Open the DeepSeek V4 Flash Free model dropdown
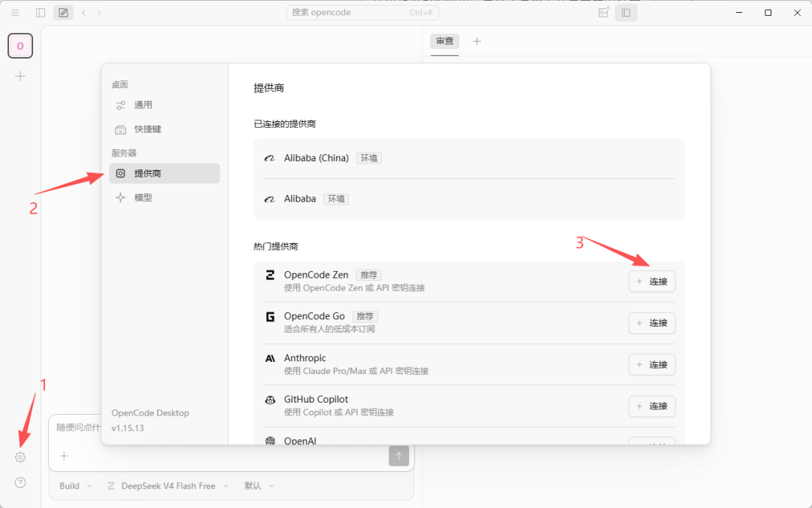This screenshot has height=508, width=812. [x=168, y=485]
